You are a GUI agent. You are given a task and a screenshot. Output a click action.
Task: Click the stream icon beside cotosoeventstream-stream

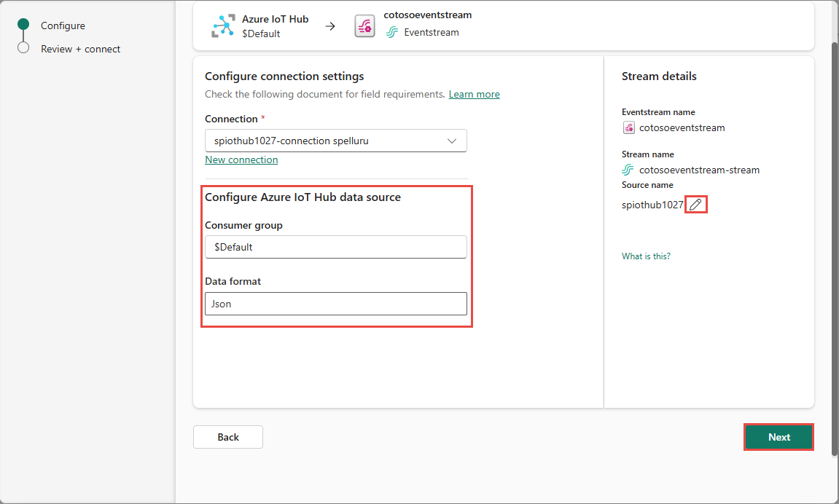coord(628,170)
